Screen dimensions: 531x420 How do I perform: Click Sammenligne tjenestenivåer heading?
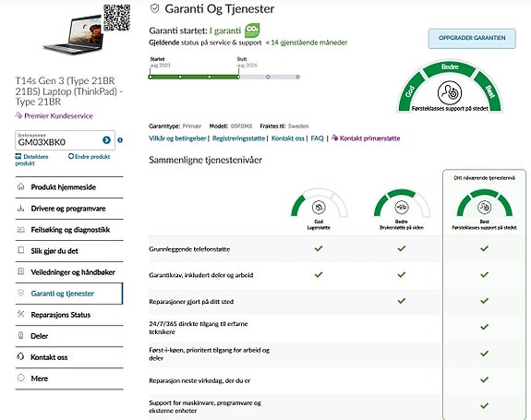(205, 160)
